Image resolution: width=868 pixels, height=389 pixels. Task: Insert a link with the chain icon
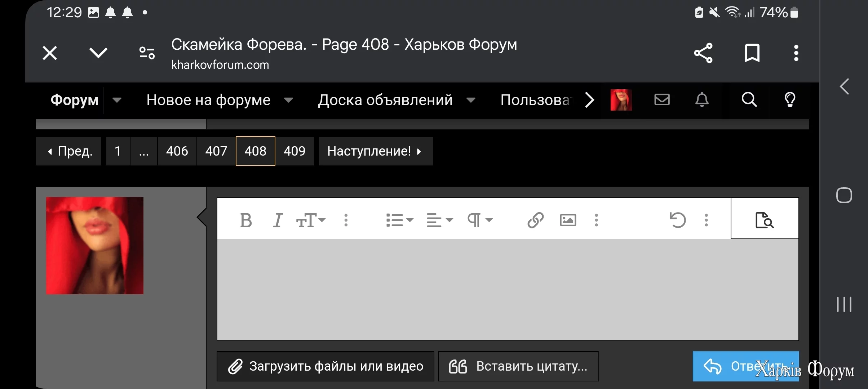pos(535,220)
